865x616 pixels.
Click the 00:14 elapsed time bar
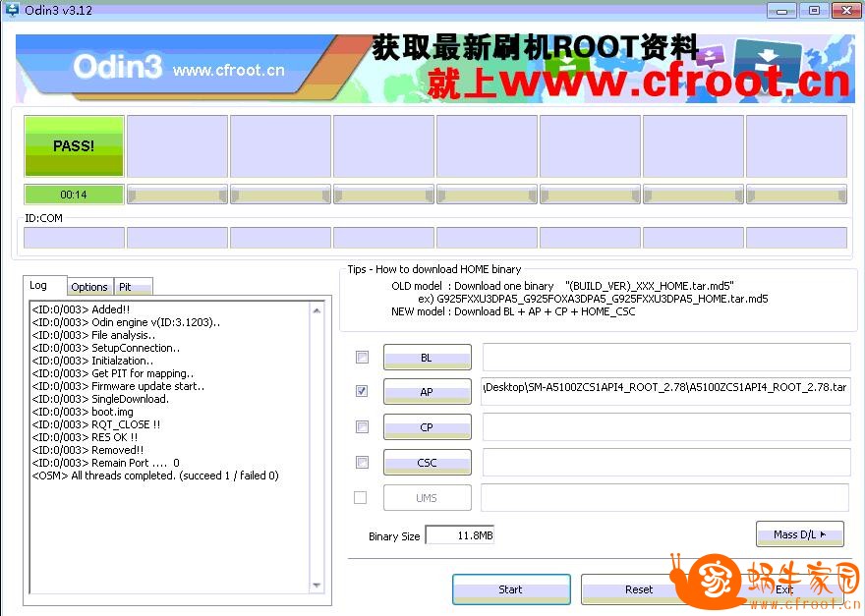74,195
